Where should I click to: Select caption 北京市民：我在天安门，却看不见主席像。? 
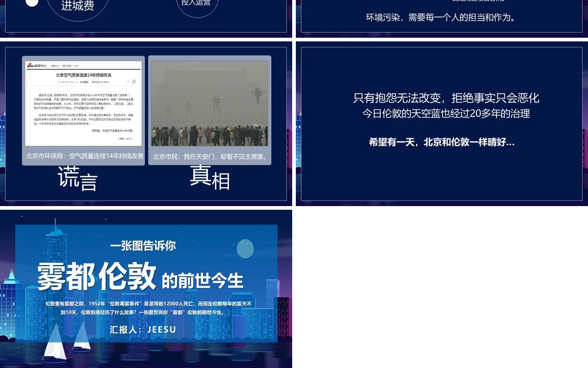pos(210,156)
